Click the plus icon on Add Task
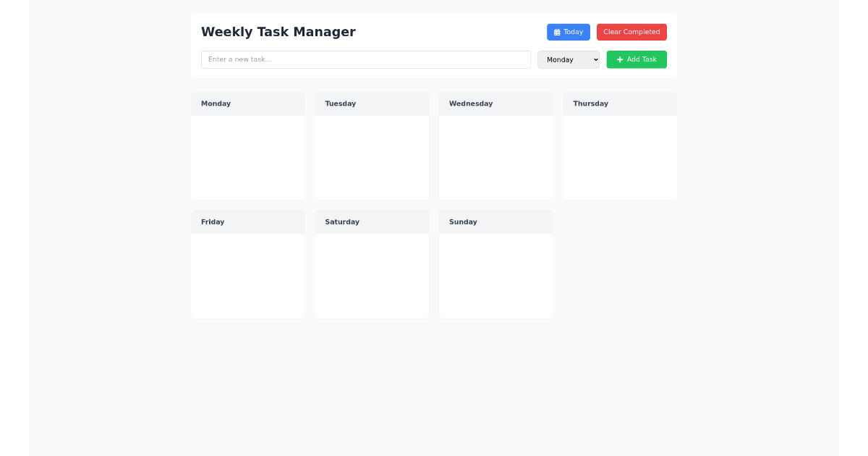The width and height of the screenshot is (868, 456). point(620,59)
